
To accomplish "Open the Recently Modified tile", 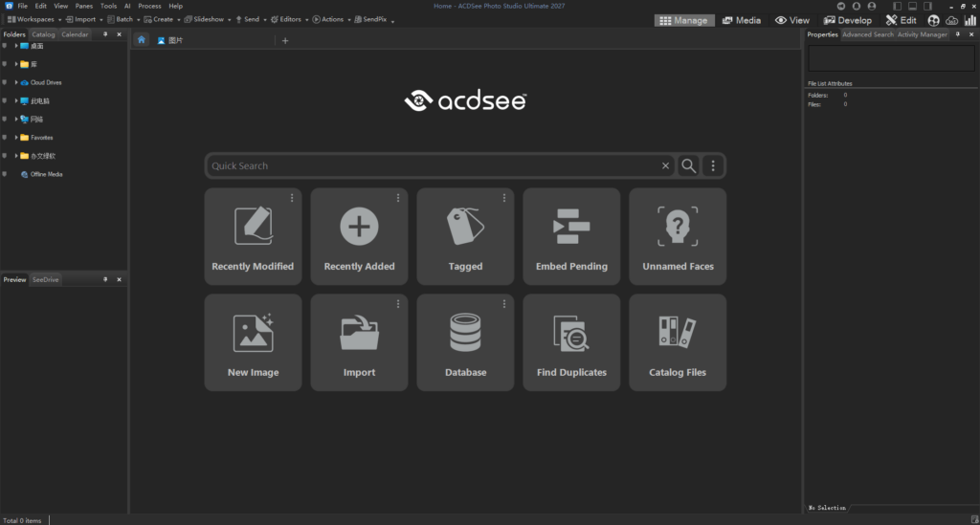I will pos(253,236).
